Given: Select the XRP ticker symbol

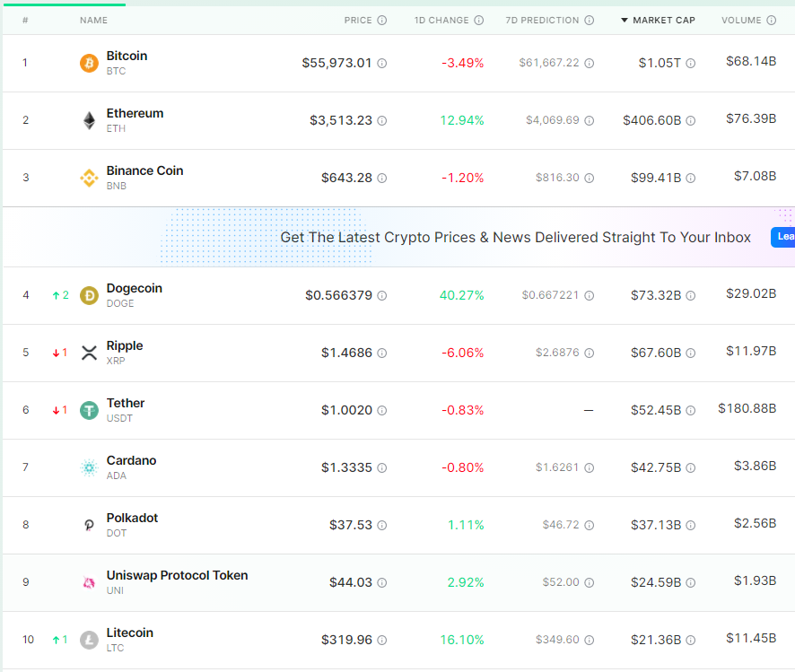Looking at the screenshot, I should [116, 361].
